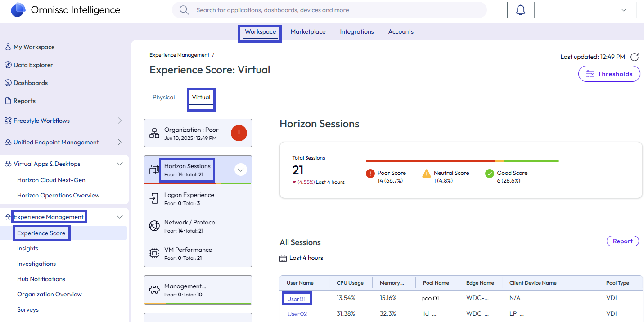Select the Virtual tab

tap(201, 98)
